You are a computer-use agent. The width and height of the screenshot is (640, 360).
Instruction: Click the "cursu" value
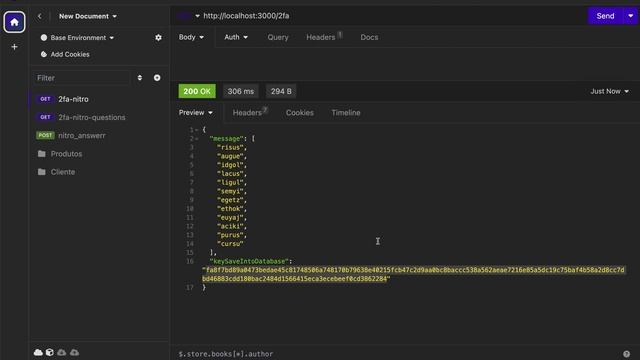[x=230, y=244]
